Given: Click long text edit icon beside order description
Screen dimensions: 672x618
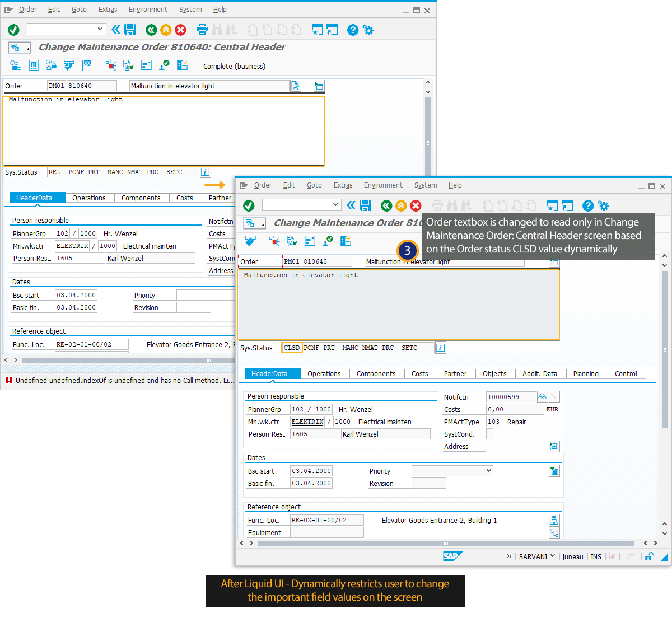Looking at the screenshot, I should coord(295,86).
